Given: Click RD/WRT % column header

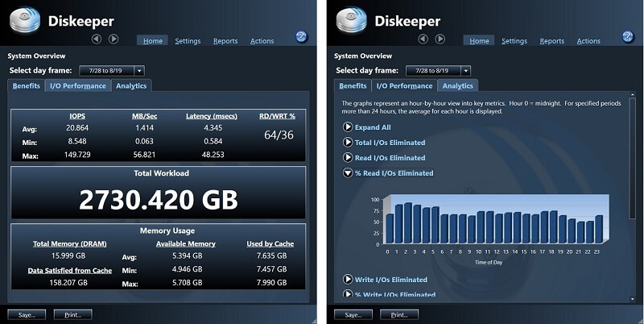Looking at the screenshot, I should click(x=277, y=116).
